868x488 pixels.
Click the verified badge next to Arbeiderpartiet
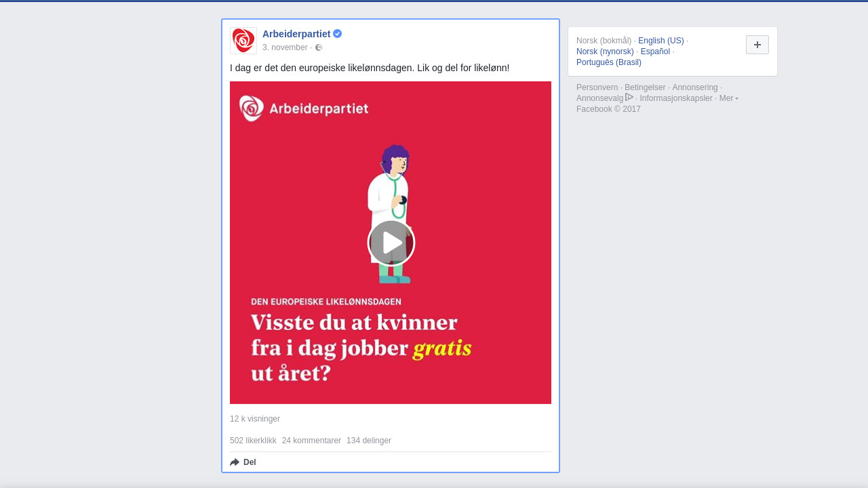[x=338, y=34]
